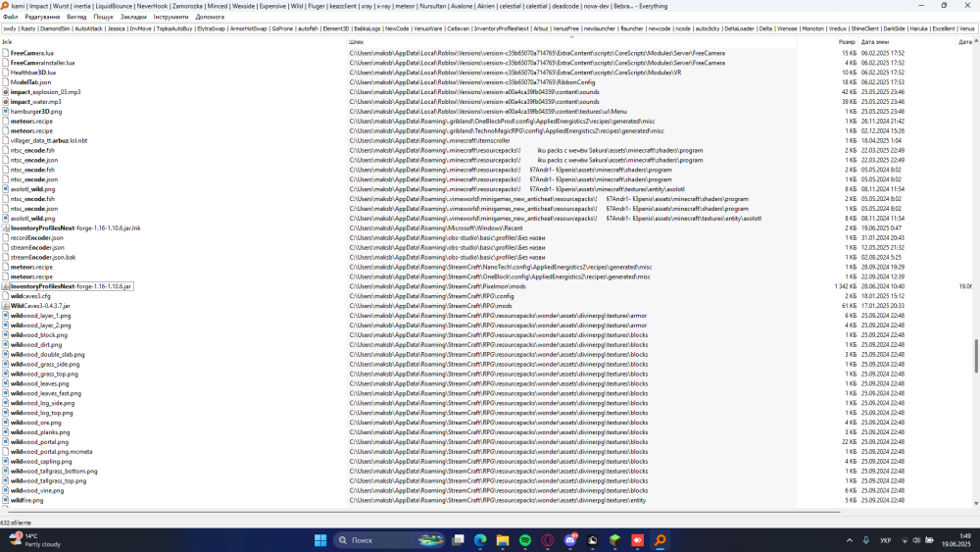This screenshot has width=980, height=552.
Task: Click the path ending in Pixelmon\mods
Action: point(437,286)
